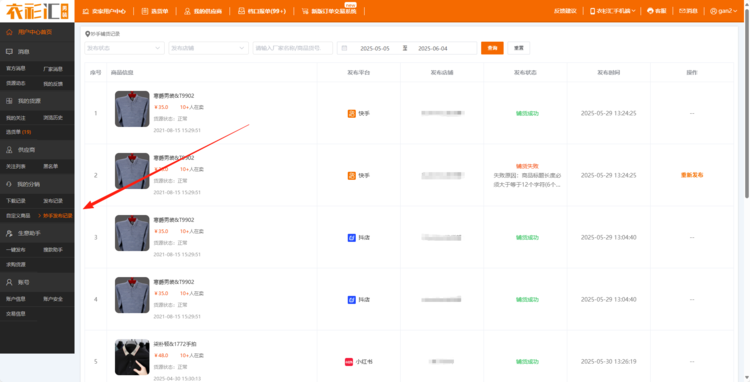Click the 重新发布 link in row 2
Image resolution: width=750 pixels, height=382 pixels.
[692, 175]
